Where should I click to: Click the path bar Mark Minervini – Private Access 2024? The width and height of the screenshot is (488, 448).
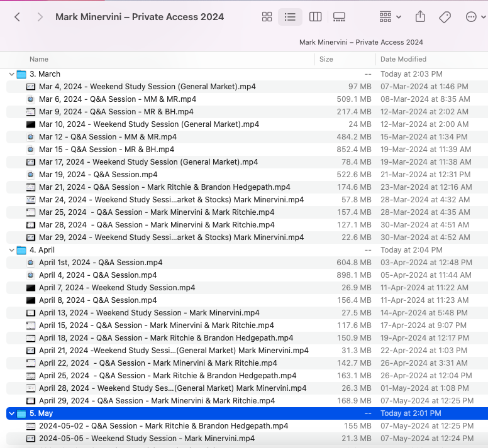361,42
